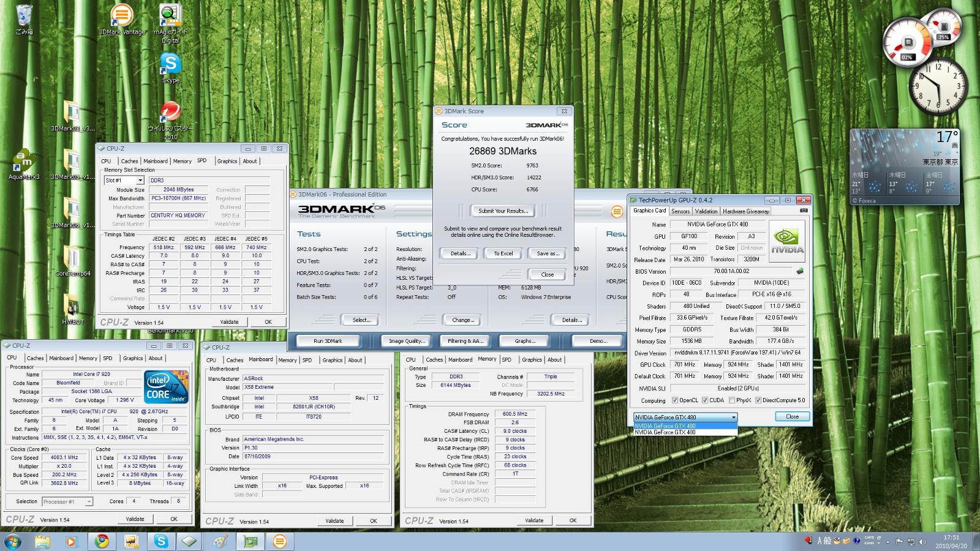Click Save as button in Score dialog

[x=548, y=253]
